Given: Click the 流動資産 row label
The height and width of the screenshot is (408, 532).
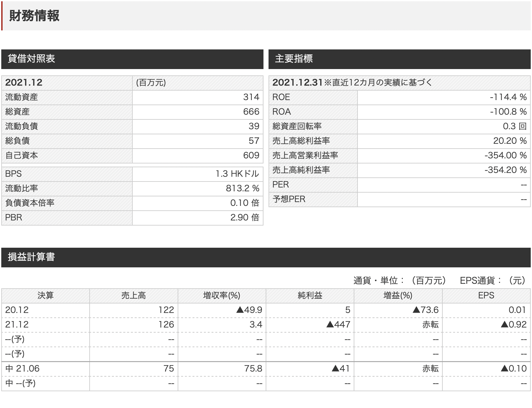Looking at the screenshot, I should pyautogui.click(x=22, y=97).
